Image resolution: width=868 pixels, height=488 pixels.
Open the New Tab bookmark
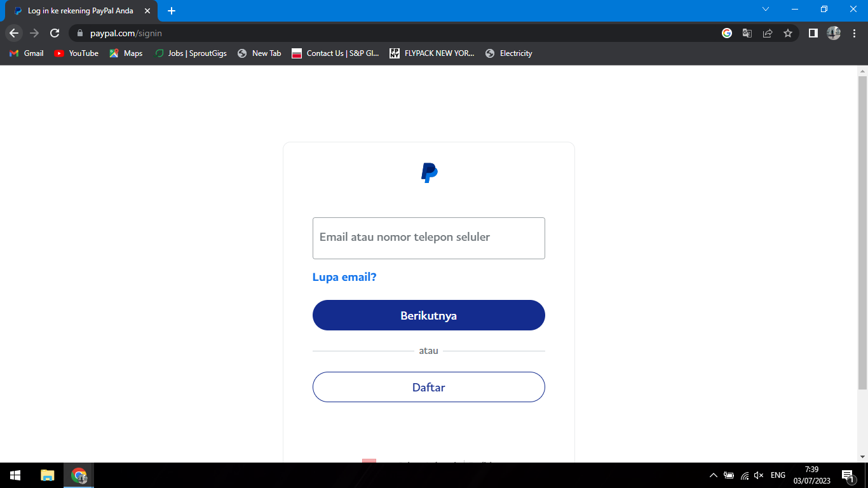coord(259,53)
